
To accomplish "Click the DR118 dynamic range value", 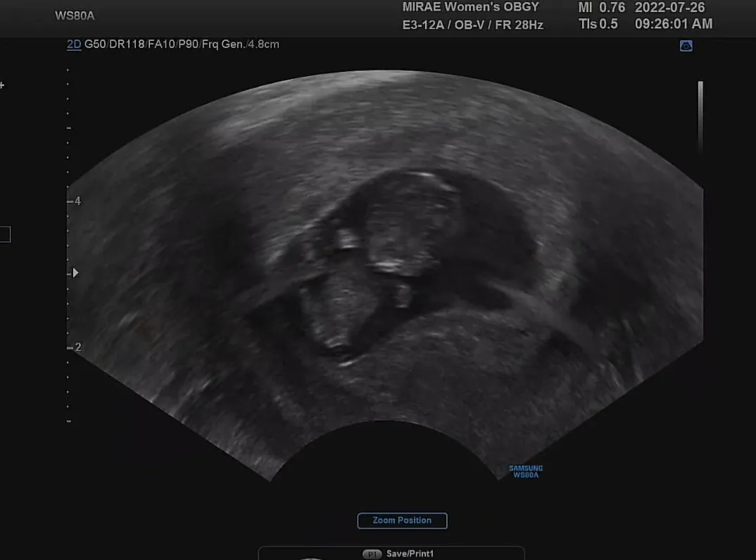I will tap(127, 44).
